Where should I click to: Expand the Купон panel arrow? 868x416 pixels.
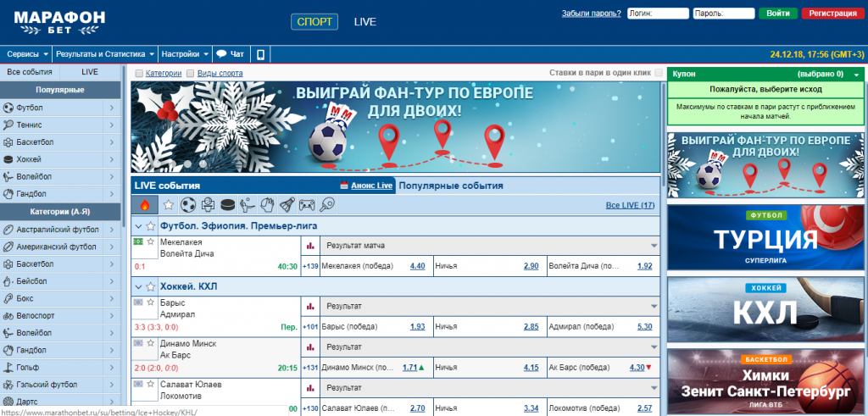pyautogui.click(x=856, y=74)
